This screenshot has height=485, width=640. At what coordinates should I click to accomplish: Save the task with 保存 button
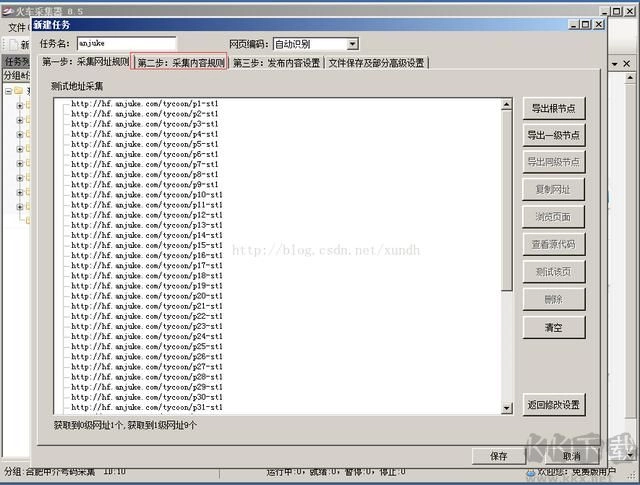coord(498,455)
